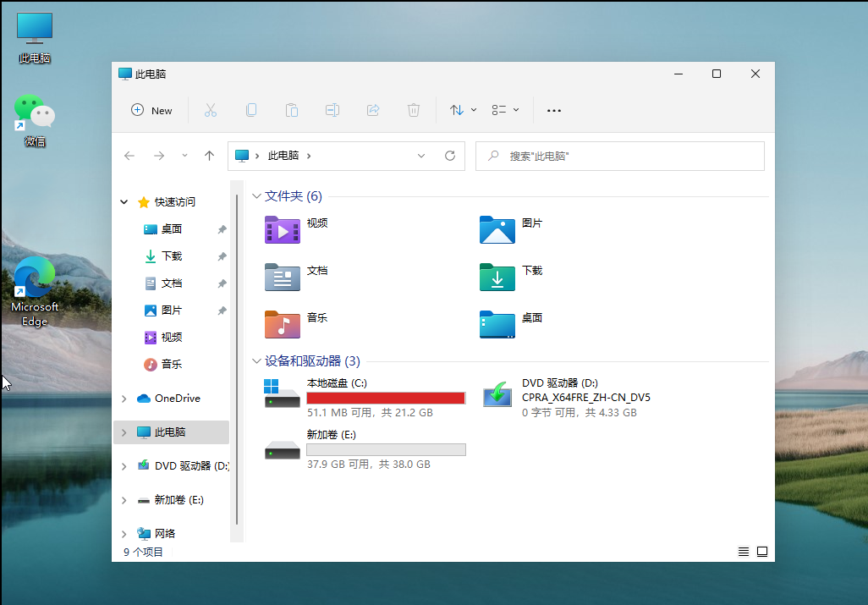Open the See more ellipsis menu

[554, 110]
